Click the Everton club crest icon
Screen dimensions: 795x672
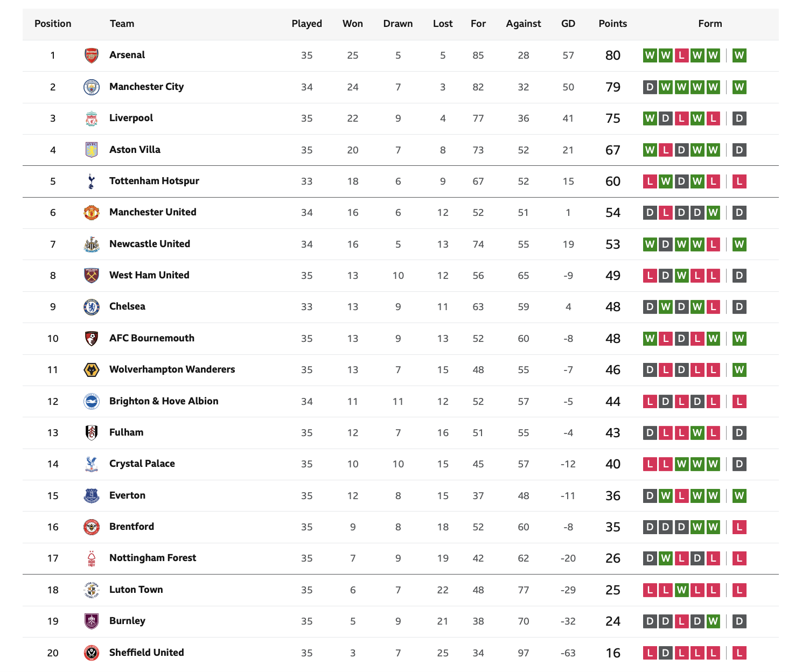pyautogui.click(x=92, y=496)
